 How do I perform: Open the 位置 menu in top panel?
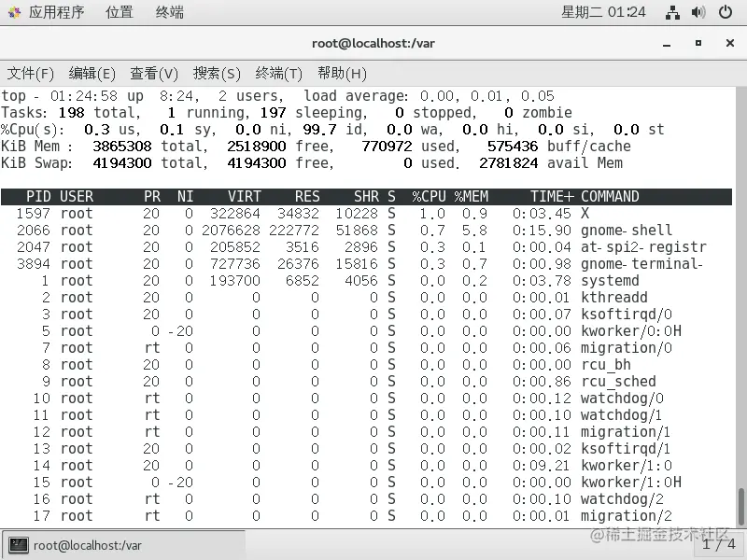point(120,12)
